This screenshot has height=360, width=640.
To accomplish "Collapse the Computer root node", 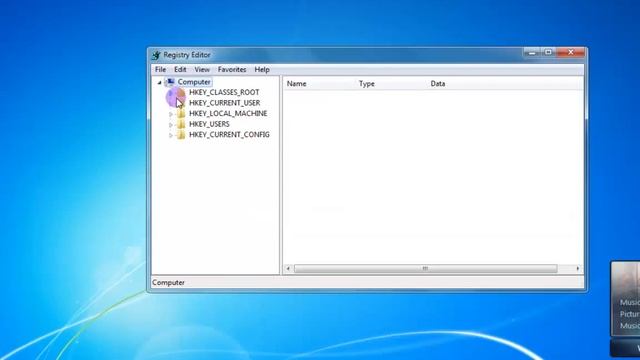I will 160,82.
